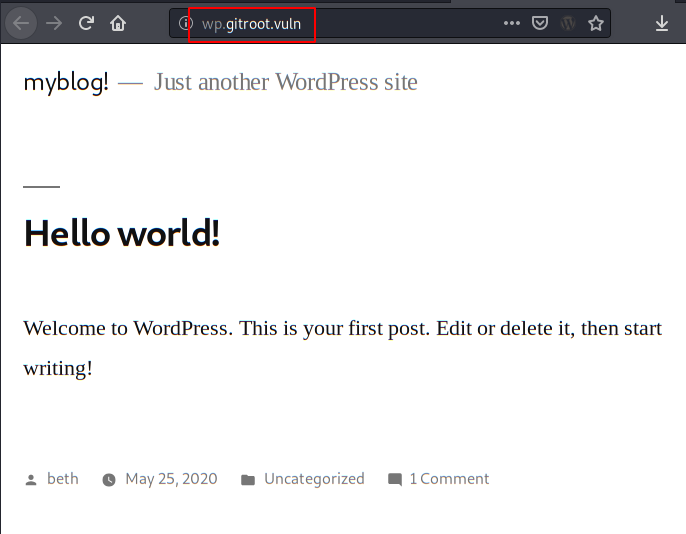Viewport: 686px width, 534px height.
Task: Open the browser home page
Action: [x=118, y=23]
